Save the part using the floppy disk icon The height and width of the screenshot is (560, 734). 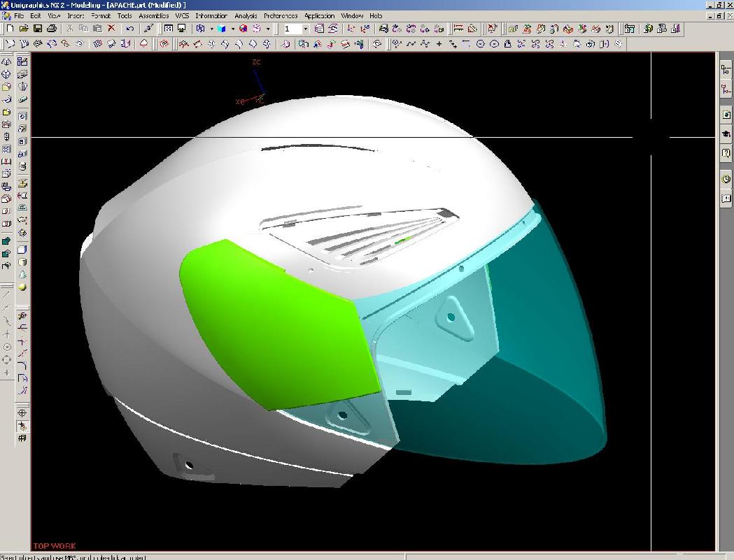point(38,29)
